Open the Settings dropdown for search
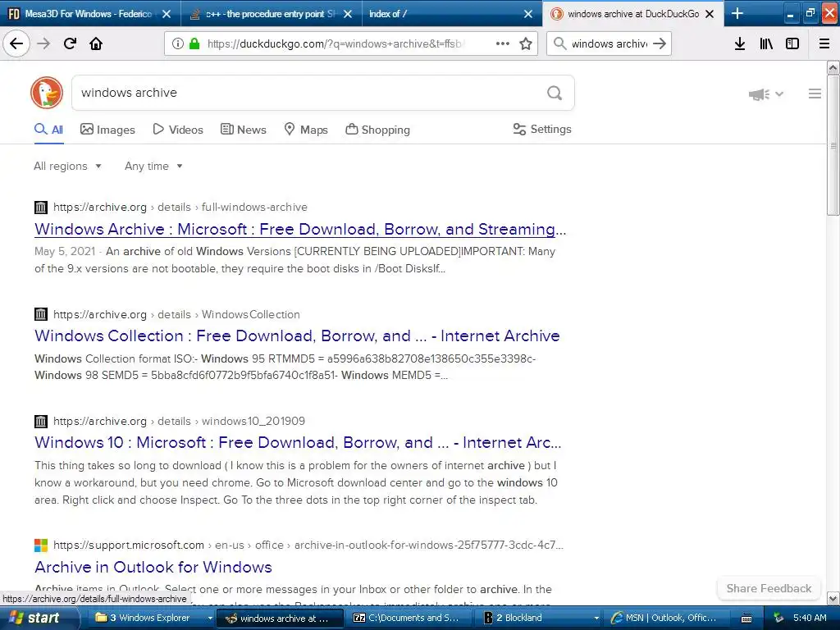This screenshot has height=630, width=840. (x=542, y=129)
